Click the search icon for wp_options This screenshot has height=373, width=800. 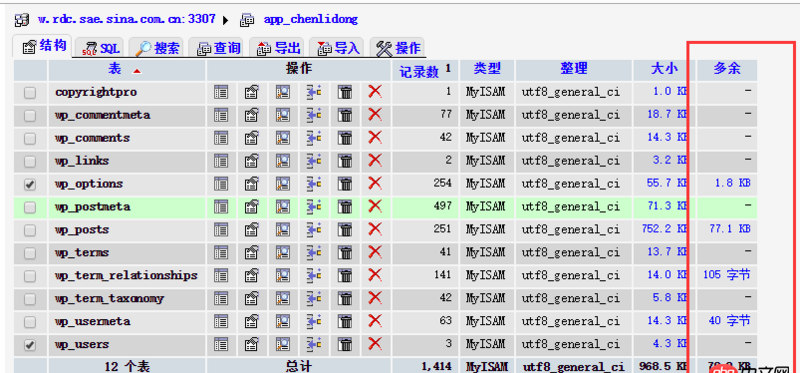[x=283, y=184]
